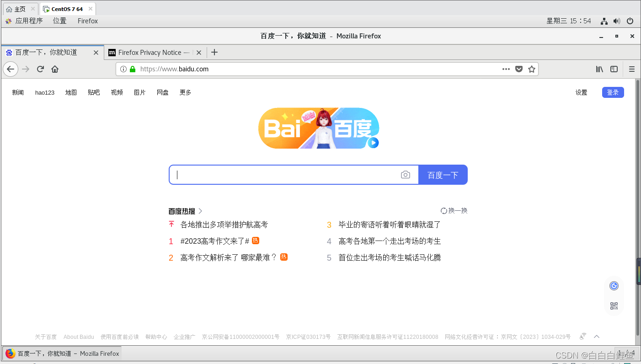This screenshot has height=364, width=641.
Task: Open 关于百度 footer link
Action: (x=46, y=337)
